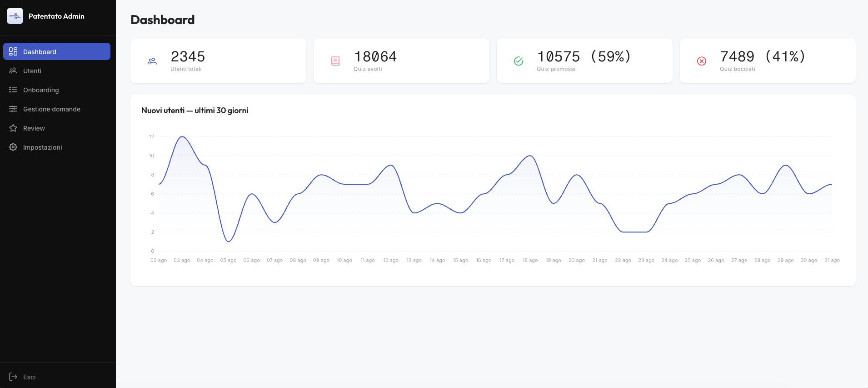The image size is (868, 388).
Task: Click the Gestione domande sliders icon
Action: (13, 109)
